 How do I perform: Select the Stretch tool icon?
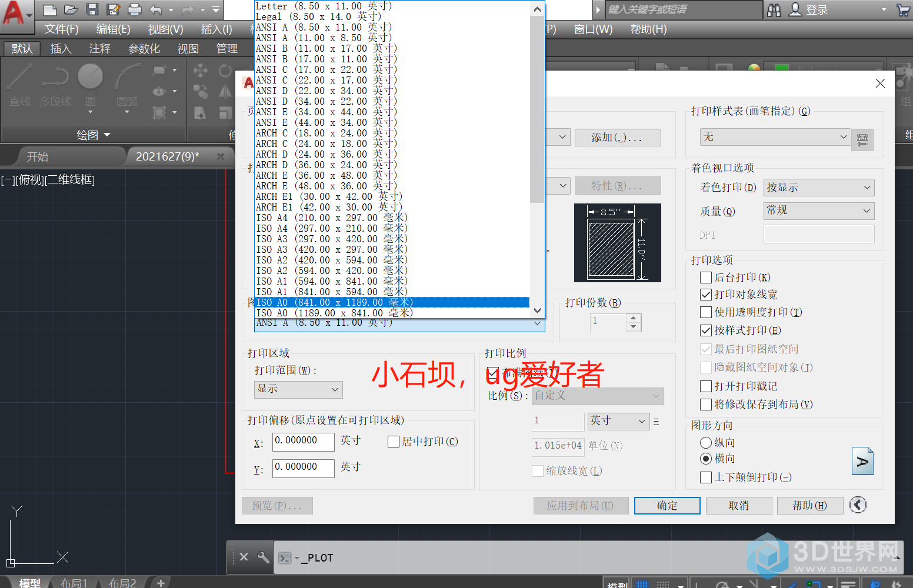coord(201,112)
